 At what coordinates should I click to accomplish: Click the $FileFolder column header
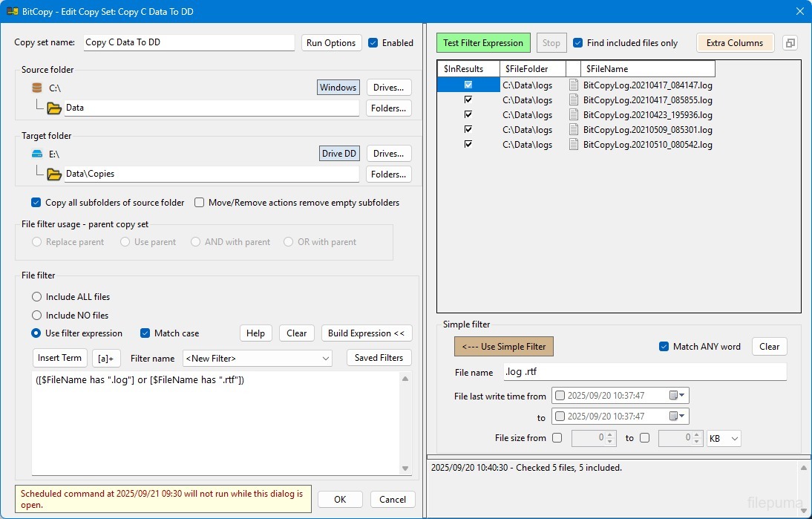[x=532, y=69]
